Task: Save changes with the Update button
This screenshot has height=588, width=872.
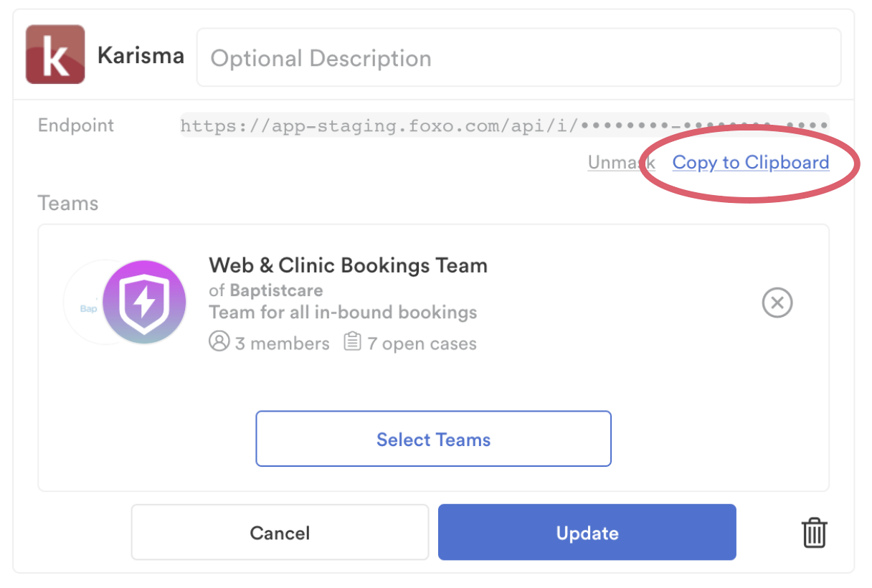Action: 587,533
